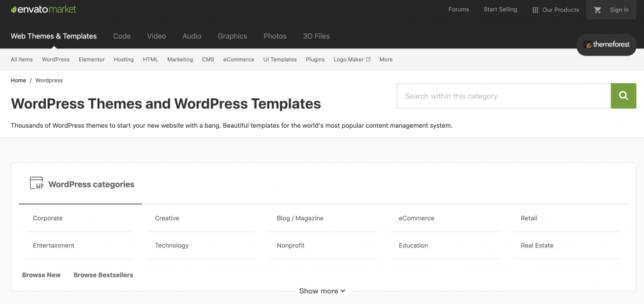Open the WordPress submenu item
This screenshot has width=644, height=304.
(55, 59)
